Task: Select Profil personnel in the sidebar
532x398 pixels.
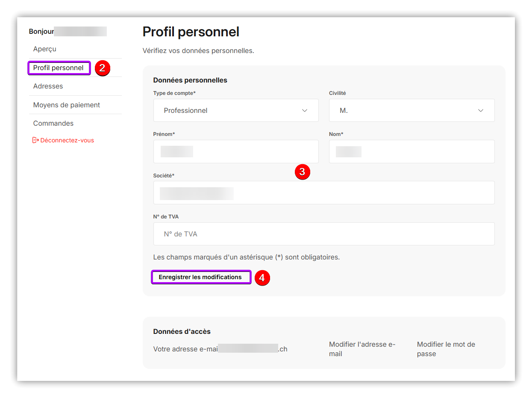Action: coord(59,68)
